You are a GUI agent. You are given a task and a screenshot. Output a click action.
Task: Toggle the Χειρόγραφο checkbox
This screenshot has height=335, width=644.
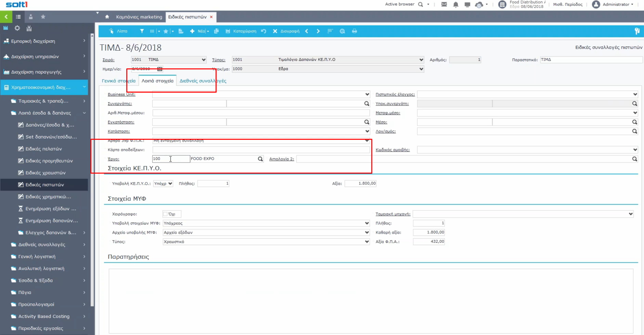coord(165,214)
